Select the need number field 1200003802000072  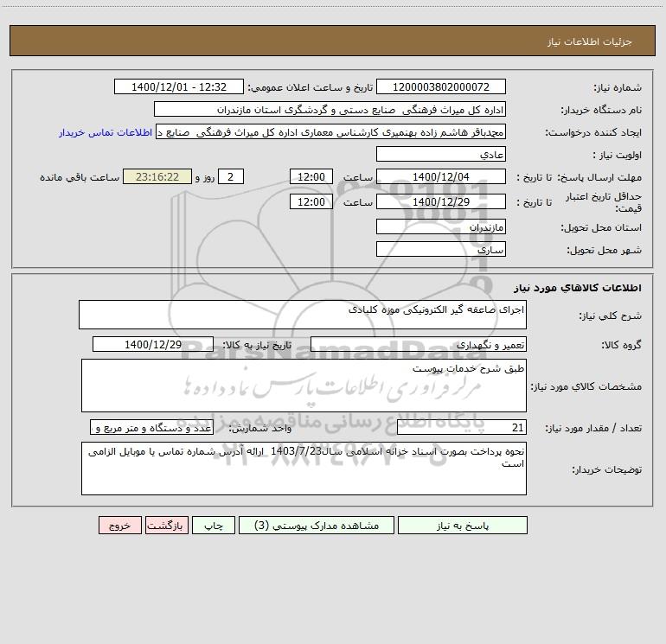441,87
